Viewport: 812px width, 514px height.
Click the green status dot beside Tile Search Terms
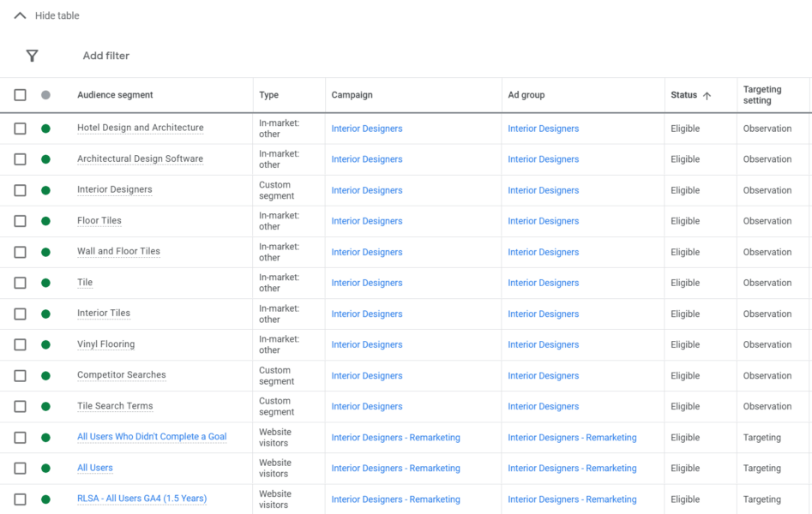(x=45, y=406)
